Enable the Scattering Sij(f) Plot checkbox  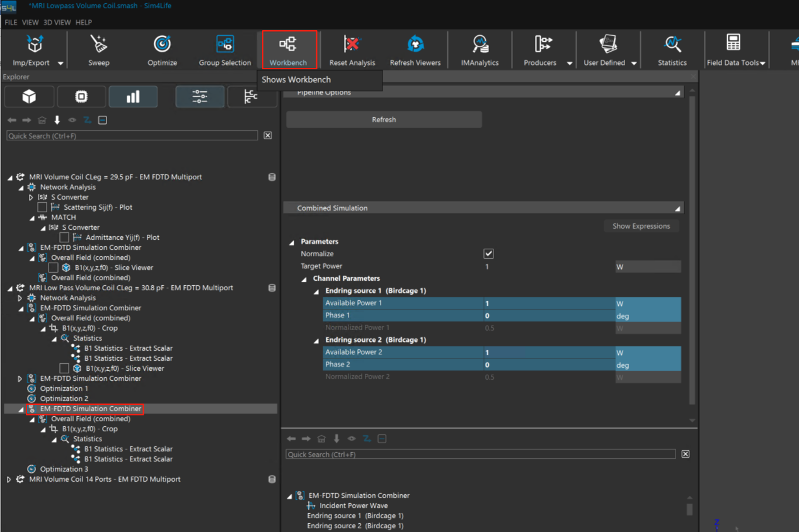(x=42, y=207)
